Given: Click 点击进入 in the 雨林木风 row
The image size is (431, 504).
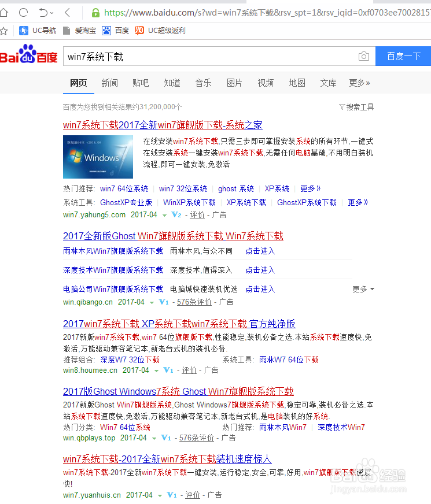Looking at the screenshot, I should 260,251.
